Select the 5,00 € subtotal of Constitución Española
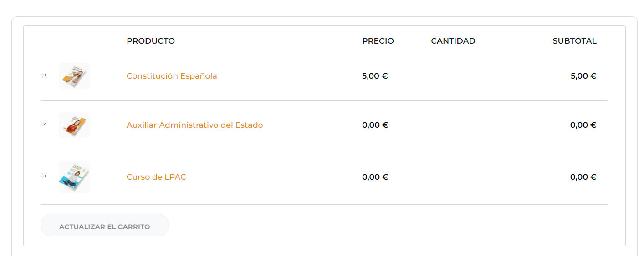 coord(583,76)
